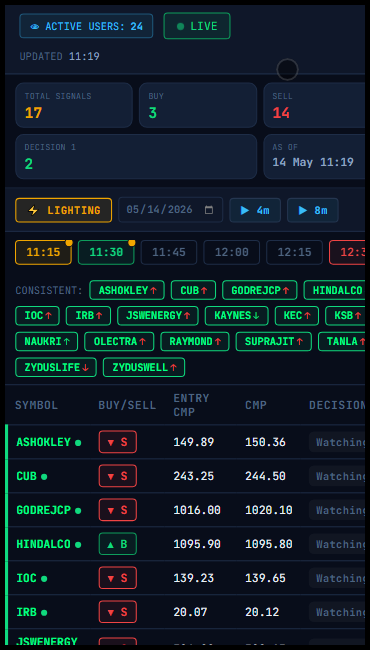Click the orange notification dot on the 11:15 slot
Image resolution: width=370 pixels, height=650 pixels.
coord(69,243)
